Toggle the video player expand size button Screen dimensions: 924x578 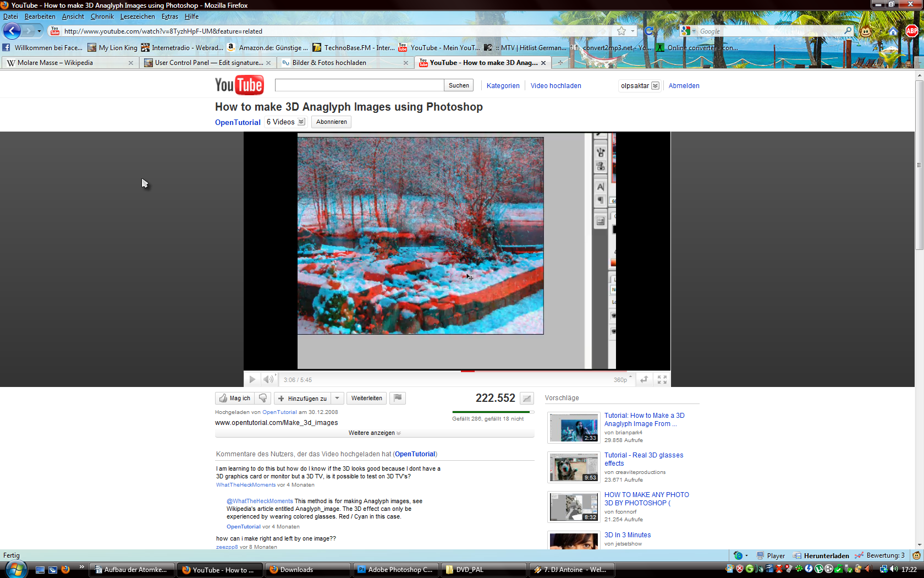point(644,379)
